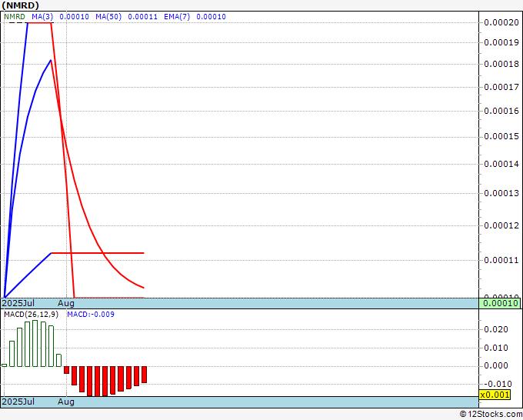Click the 2025Jul label on price timeline
This screenshot has height=420, width=523.
tap(18, 303)
